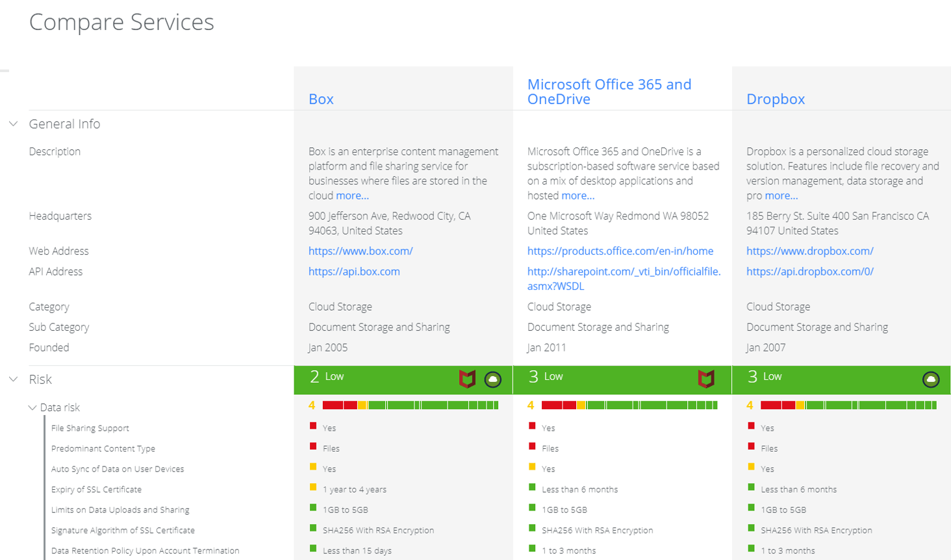Select the File Sharing Support row label

click(x=90, y=428)
